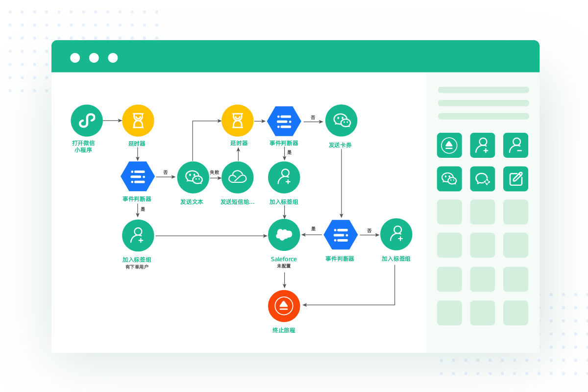Choose the WeChat tile in sidebar palette
The height and width of the screenshot is (392, 588).
pyautogui.click(x=449, y=179)
